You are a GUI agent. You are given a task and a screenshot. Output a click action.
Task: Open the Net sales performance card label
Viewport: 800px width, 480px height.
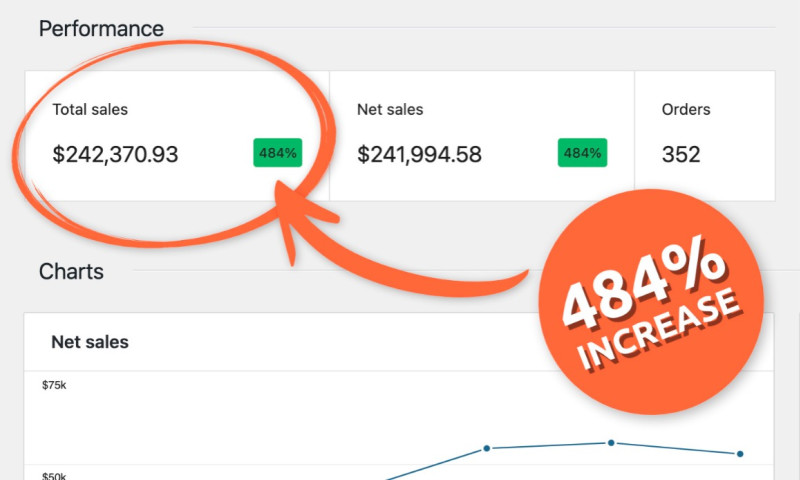pos(390,109)
